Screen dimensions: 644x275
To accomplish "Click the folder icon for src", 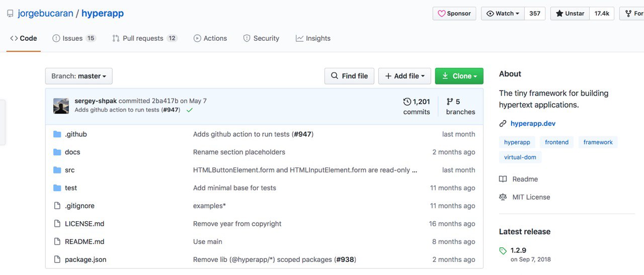I will coord(57,170).
